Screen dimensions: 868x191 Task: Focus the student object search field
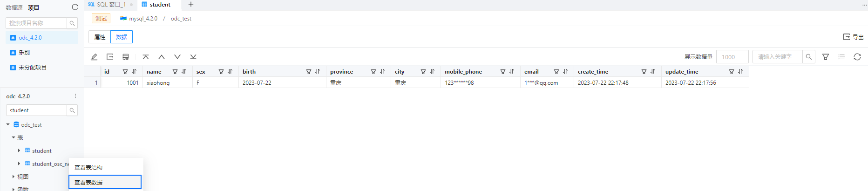36,110
